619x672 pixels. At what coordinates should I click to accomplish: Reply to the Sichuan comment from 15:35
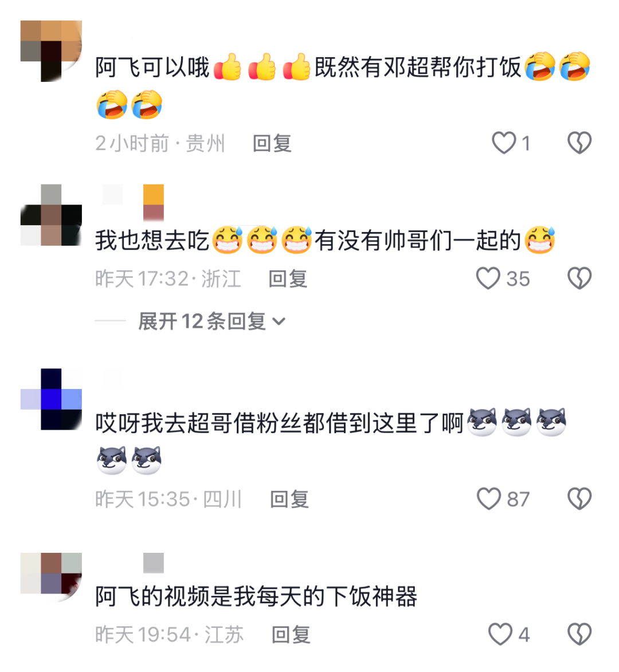pos(289,500)
